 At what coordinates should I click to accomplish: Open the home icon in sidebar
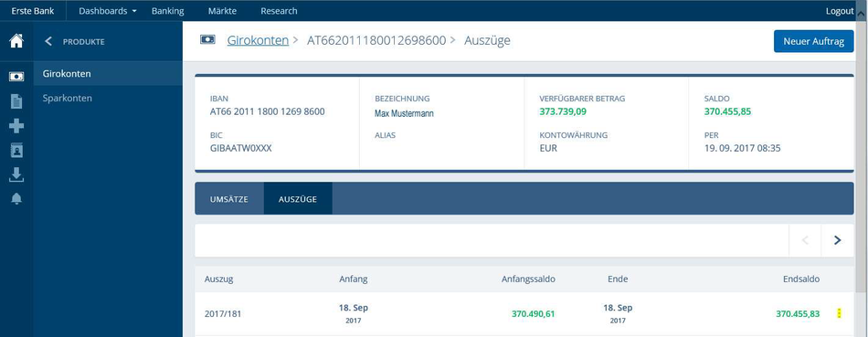pyautogui.click(x=16, y=41)
